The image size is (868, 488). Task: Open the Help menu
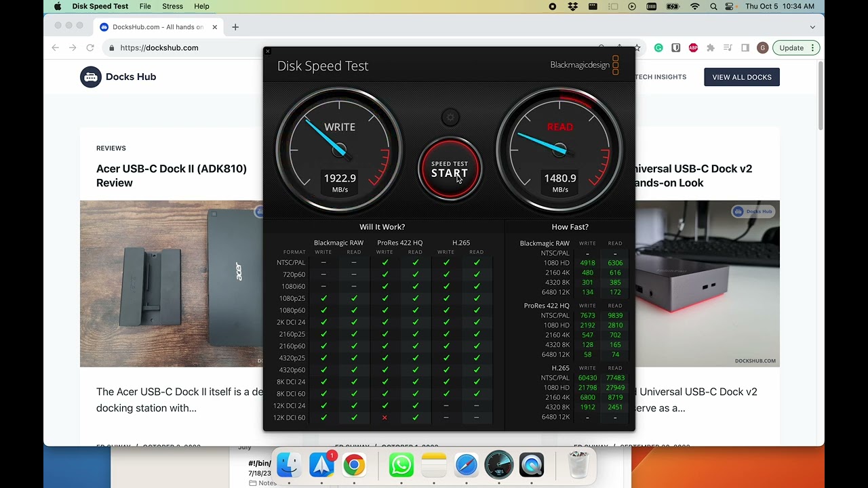pos(201,6)
